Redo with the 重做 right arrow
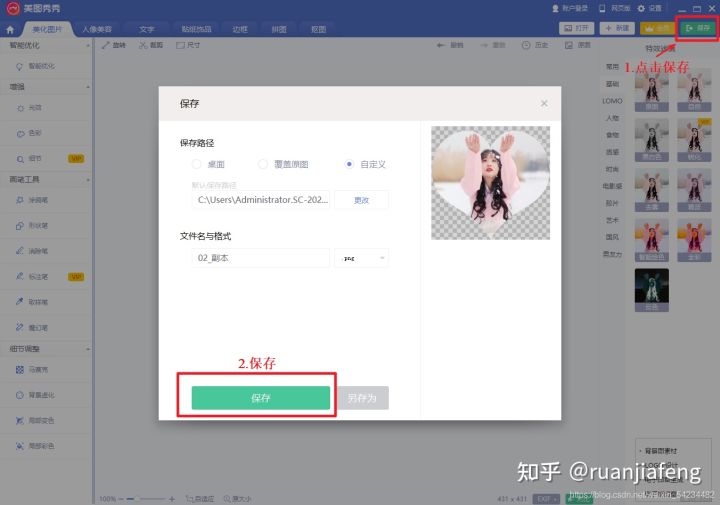The image size is (720, 505). click(x=493, y=45)
